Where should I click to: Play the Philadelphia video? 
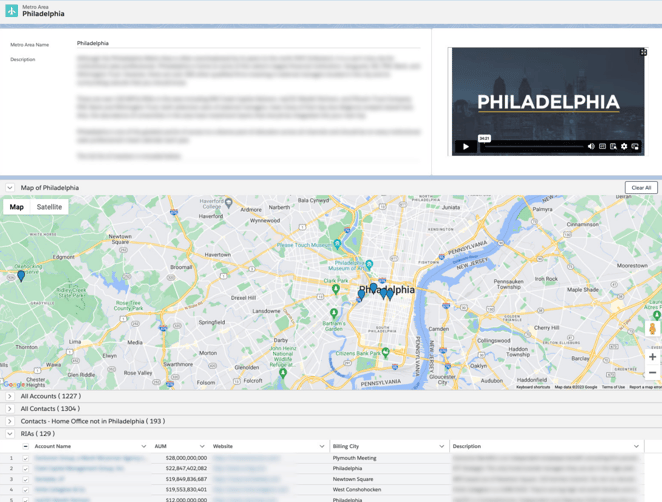[x=466, y=146]
